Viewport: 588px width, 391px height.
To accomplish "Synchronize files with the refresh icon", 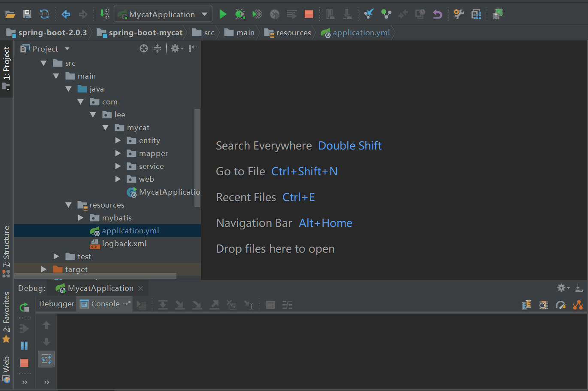I will (44, 14).
